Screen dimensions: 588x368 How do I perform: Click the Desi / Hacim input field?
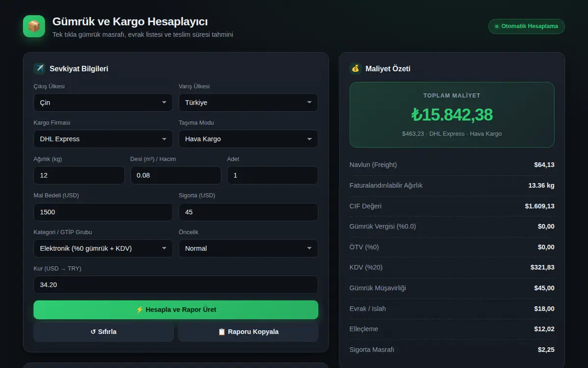point(176,175)
